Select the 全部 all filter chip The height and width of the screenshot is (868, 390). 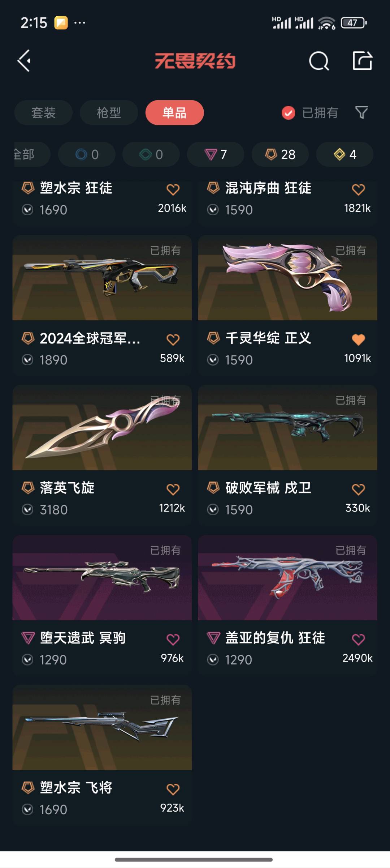coord(32,154)
